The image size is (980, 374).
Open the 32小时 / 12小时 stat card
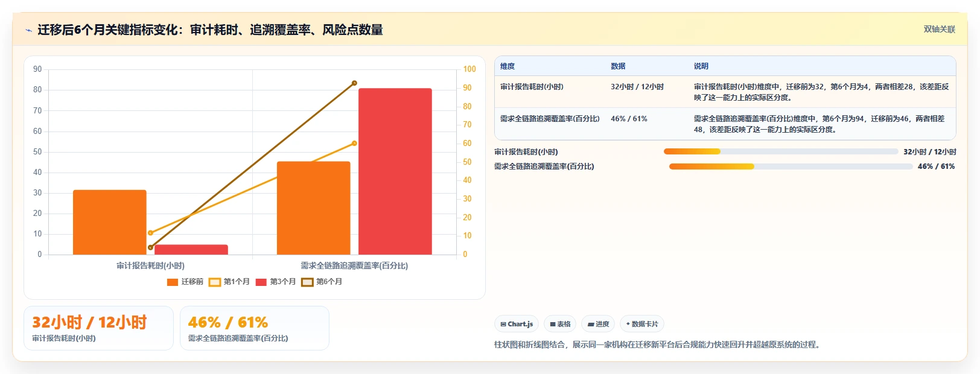pos(98,328)
